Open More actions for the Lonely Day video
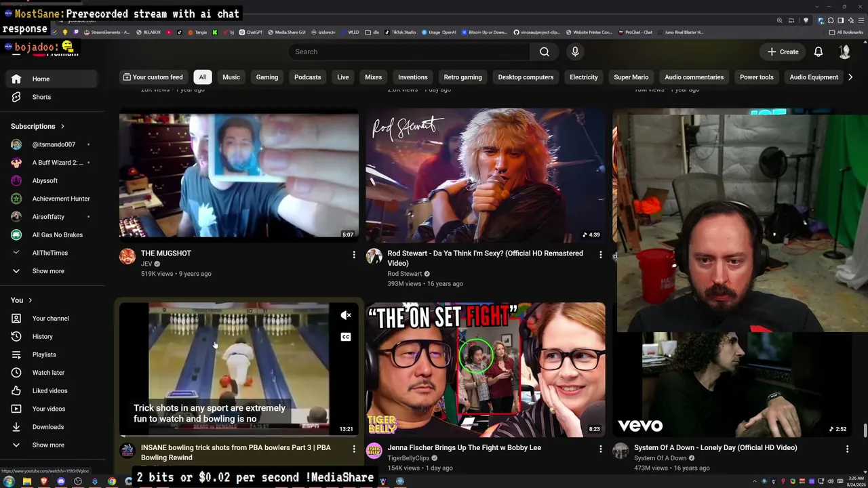 tap(847, 449)
